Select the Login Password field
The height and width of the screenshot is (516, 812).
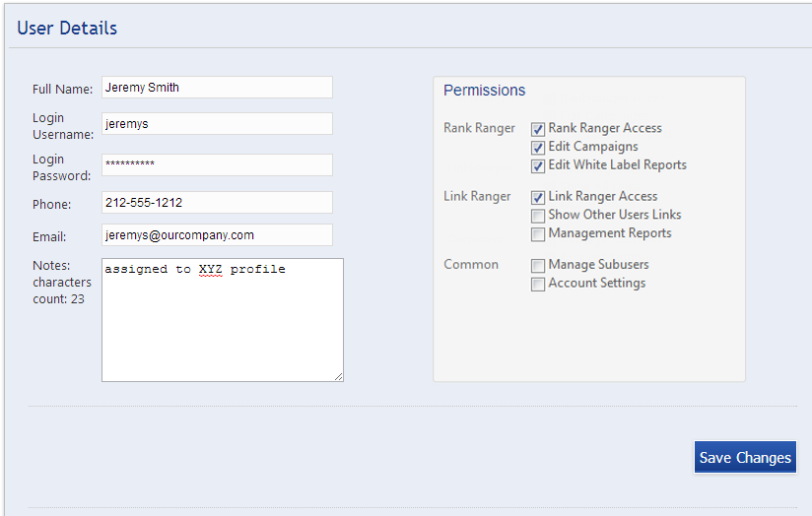(217, 164)
